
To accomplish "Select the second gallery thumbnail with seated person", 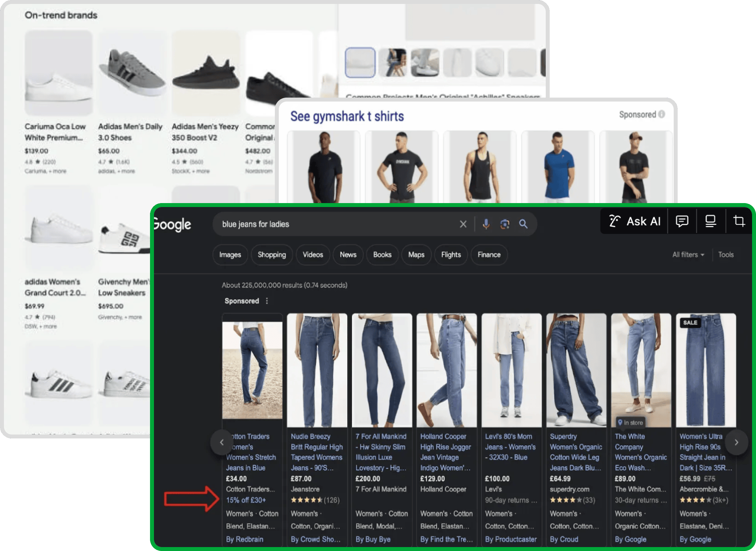I will click(393, 62).
